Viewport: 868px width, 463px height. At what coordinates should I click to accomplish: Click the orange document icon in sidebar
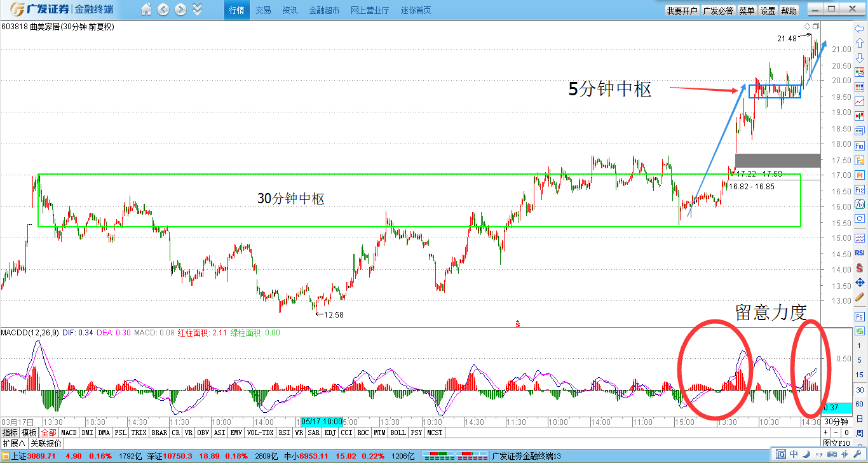(x=860, y=175)
